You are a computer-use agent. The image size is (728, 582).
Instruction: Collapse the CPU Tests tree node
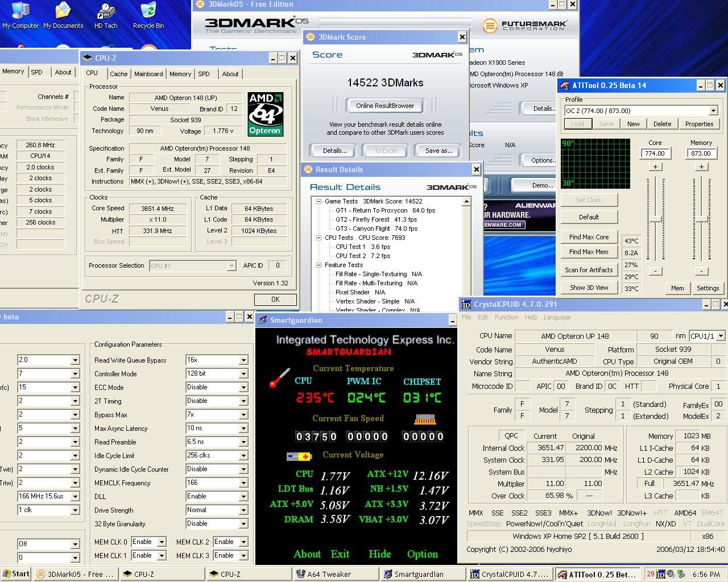coord(318,238)
